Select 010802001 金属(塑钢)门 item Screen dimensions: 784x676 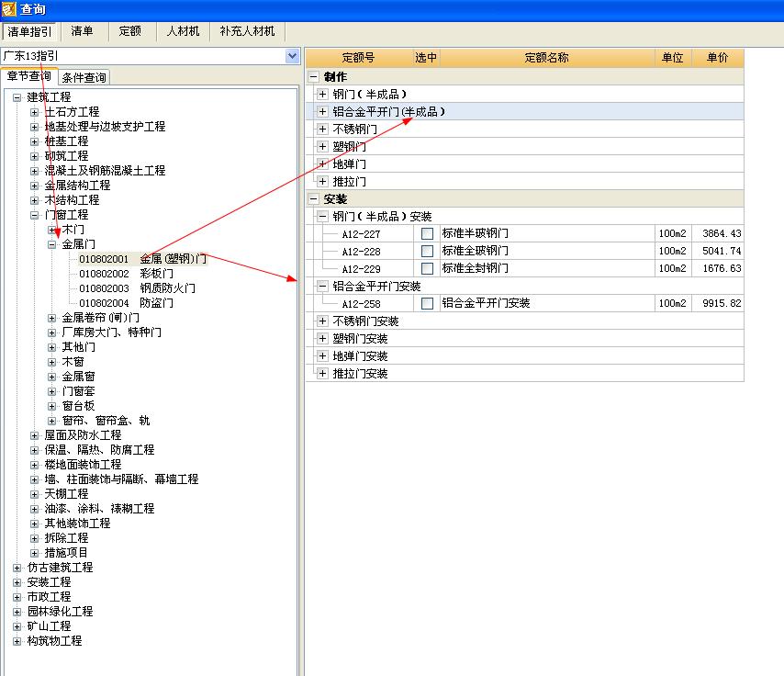142,259
